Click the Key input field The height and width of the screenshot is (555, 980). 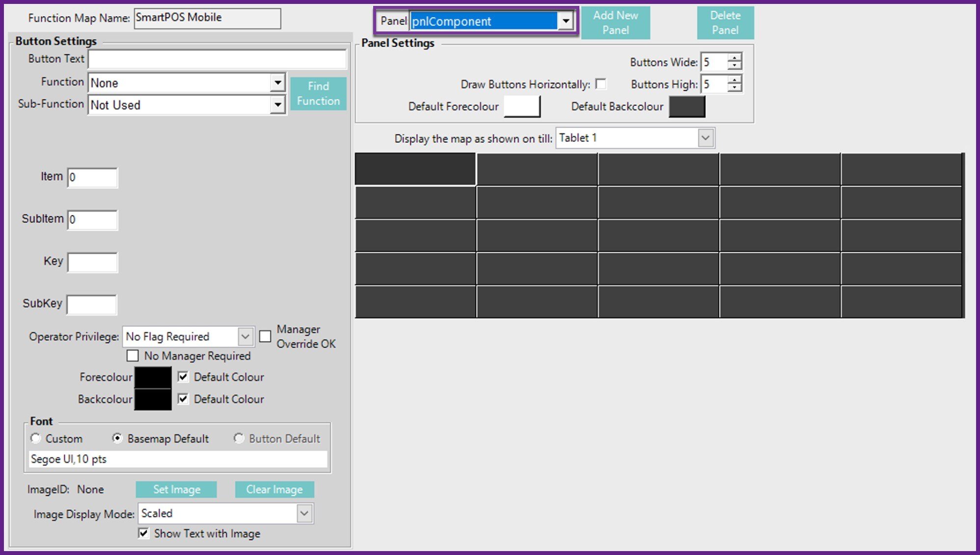[x=92, y=262]
